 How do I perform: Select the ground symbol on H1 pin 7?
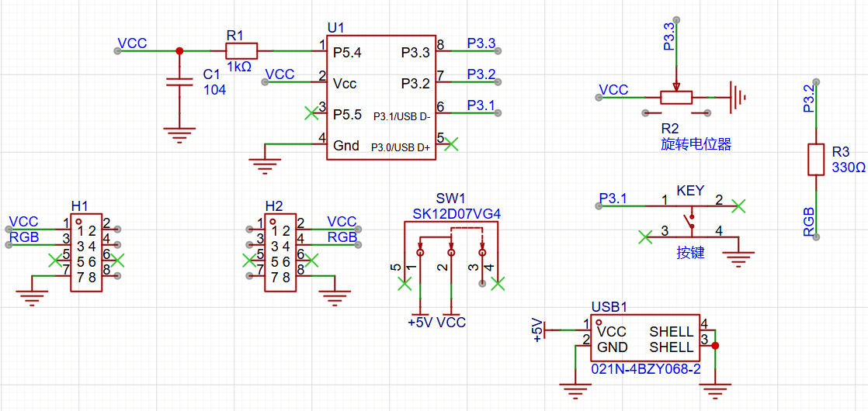point(32,298)
